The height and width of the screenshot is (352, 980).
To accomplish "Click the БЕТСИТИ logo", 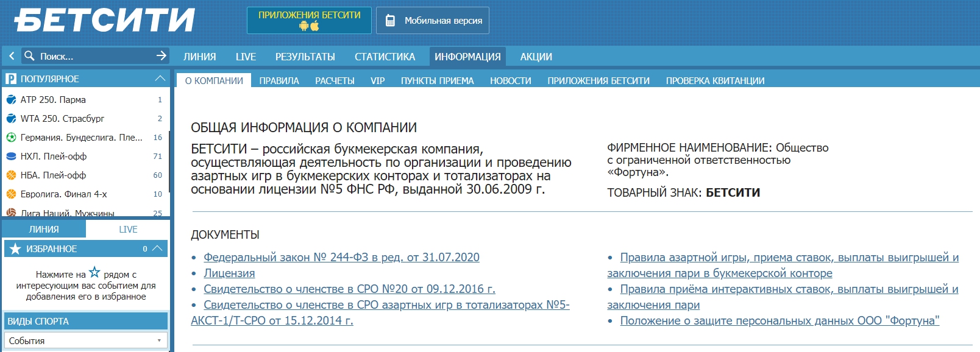I will pos(104,20).
